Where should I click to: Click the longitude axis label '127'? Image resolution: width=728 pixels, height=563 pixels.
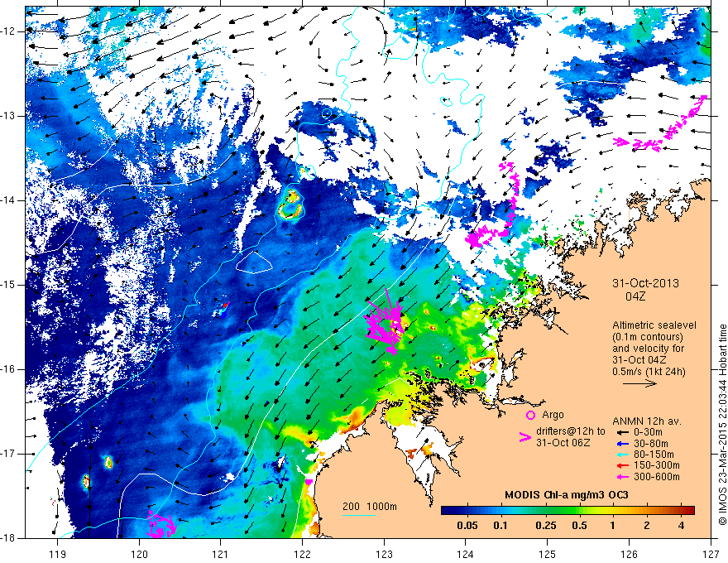coord(711,555)
